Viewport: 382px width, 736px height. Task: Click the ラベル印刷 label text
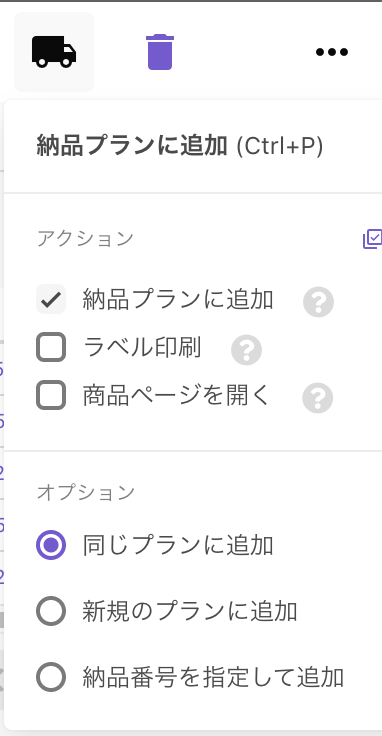[142, 347]
